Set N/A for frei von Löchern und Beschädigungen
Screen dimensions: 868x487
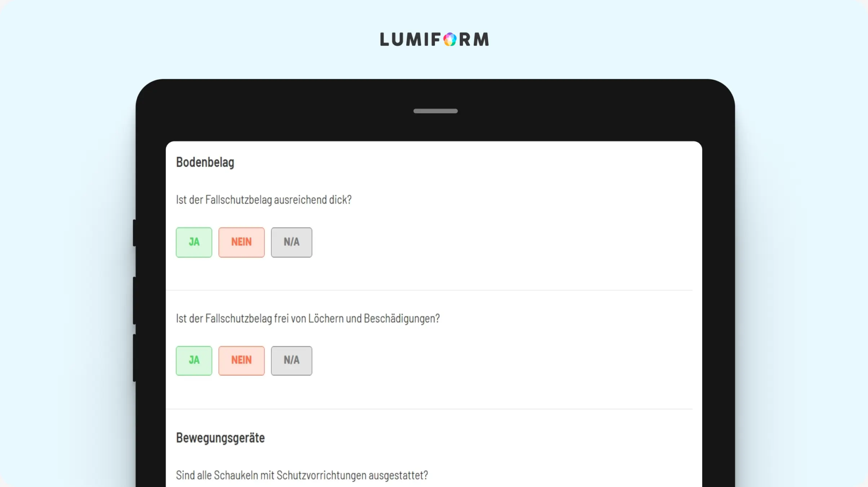point(292,361)
